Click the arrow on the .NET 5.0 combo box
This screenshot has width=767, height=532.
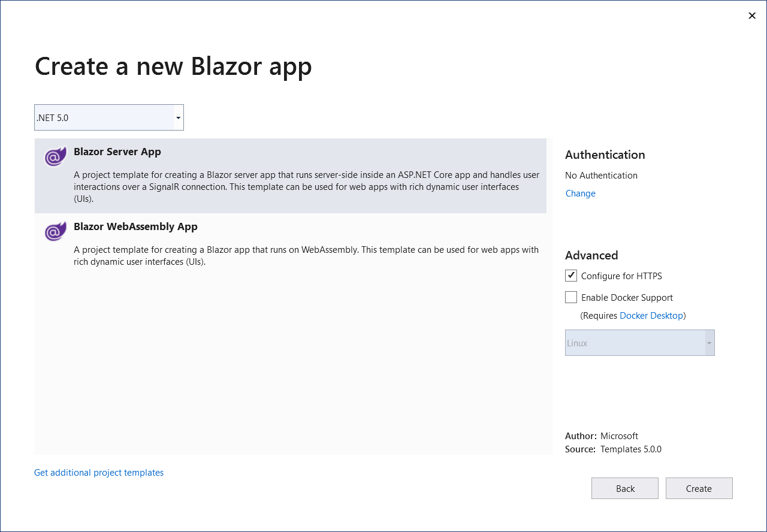tap(178, 118)
